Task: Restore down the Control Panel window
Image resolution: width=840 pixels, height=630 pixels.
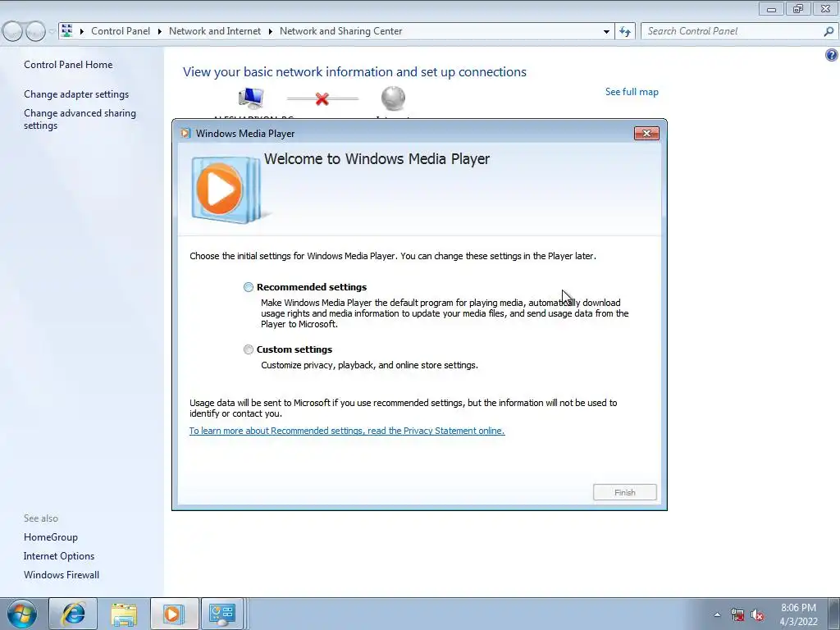Action: 798,8
